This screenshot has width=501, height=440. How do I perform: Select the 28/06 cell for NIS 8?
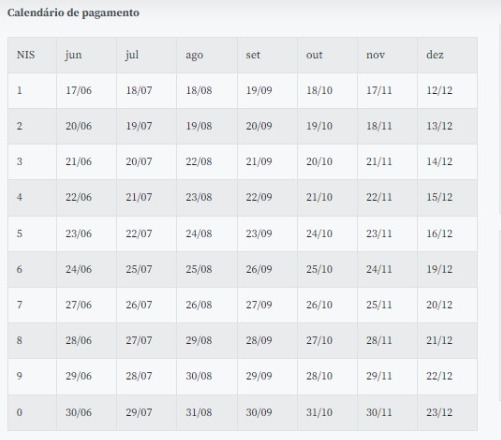coord(86,340)
